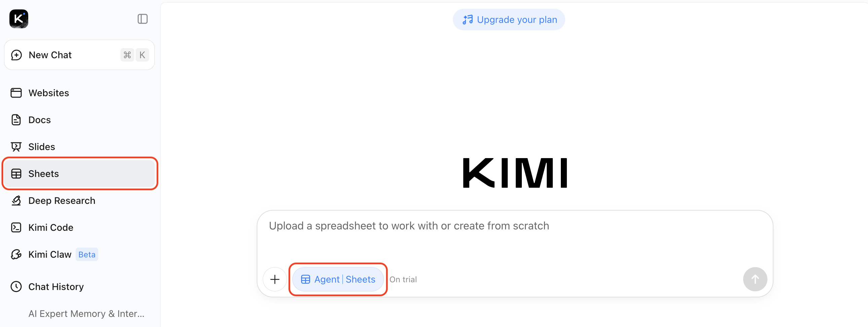
Task: Select the Sheets menu entry
Action: 43,173
